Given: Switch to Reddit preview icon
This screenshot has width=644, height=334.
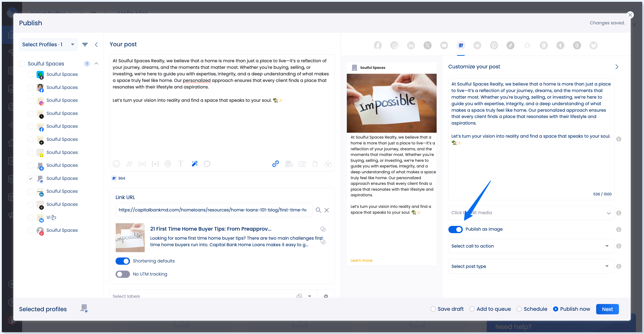Looking at the screenshot, I should [477, 45].
